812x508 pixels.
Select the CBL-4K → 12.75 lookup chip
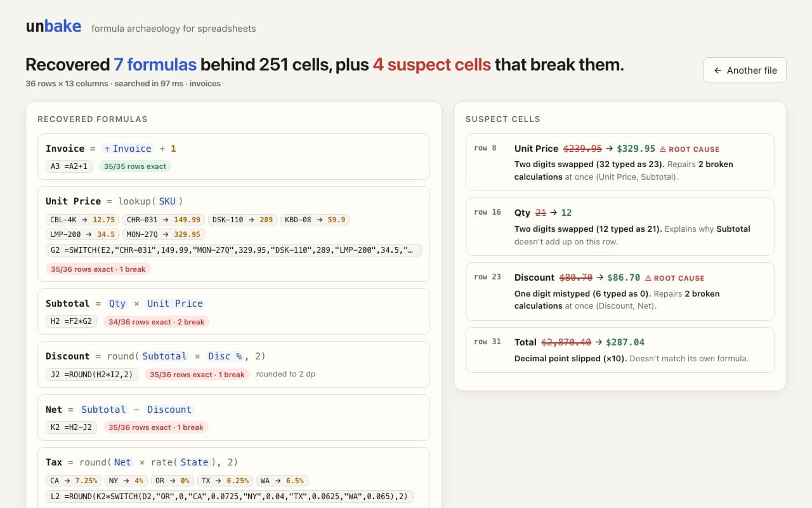[82, 220]
